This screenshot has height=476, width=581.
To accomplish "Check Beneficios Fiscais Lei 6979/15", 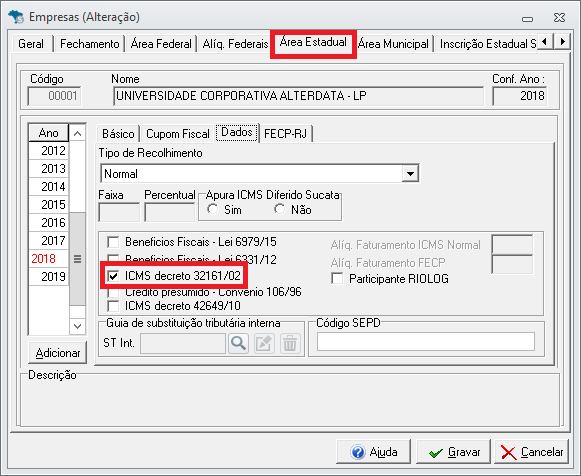I will (x=113, y=242).
